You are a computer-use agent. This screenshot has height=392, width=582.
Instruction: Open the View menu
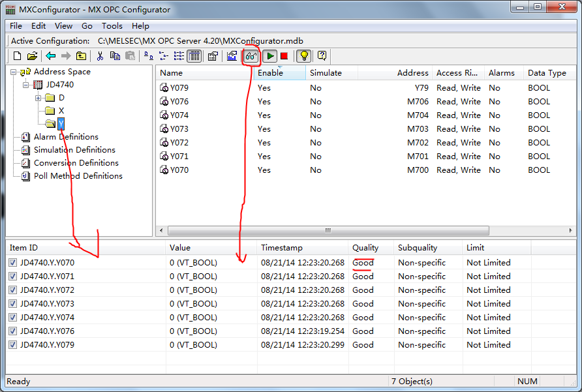click(63, 26)
